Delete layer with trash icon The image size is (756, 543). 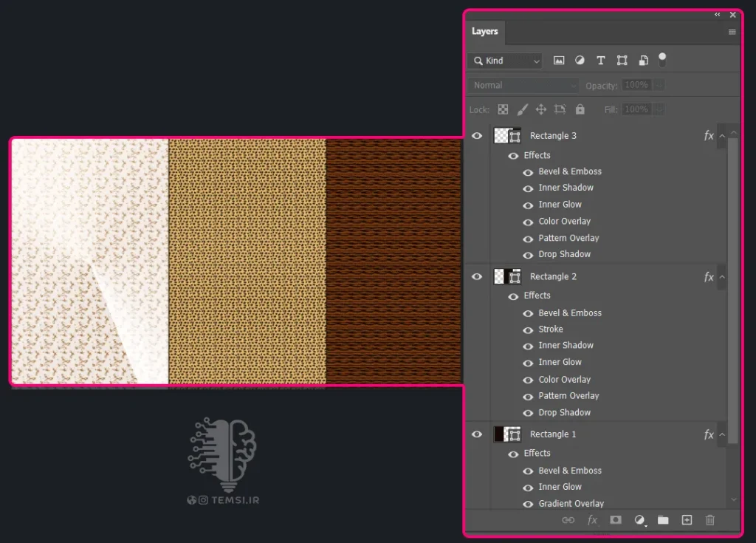710,520
